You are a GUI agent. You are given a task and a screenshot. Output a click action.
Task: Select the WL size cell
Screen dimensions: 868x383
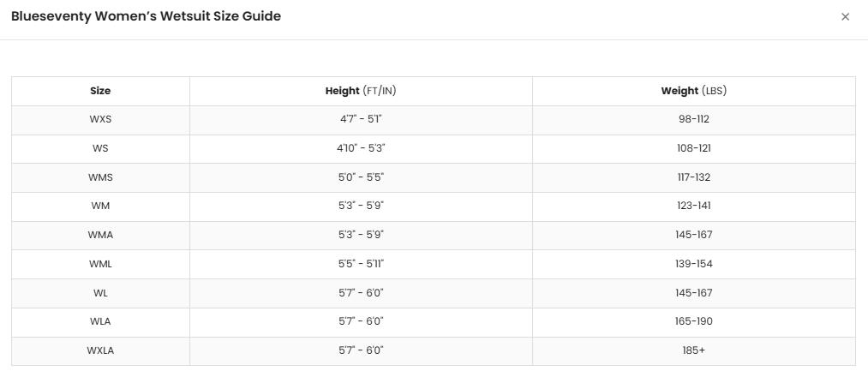(x=100, y=293)
